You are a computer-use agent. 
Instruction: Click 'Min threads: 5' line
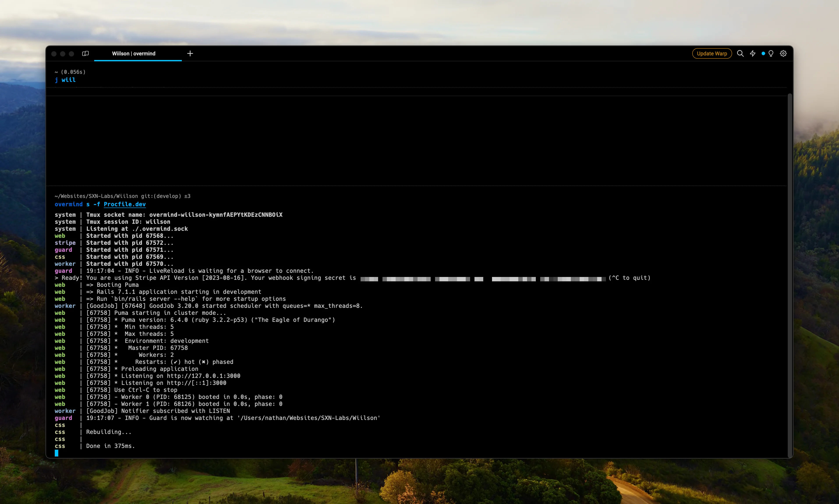pyautogui.click(x=130, y=327)
